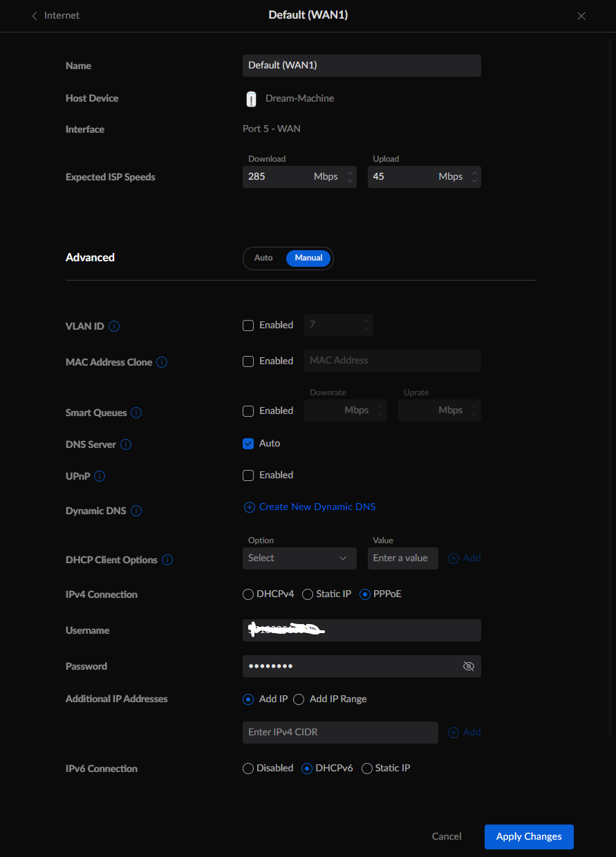Adjust the Smart Queues Uprate stepper
Screen dimensions: 616x857
[x=474, y=411]
